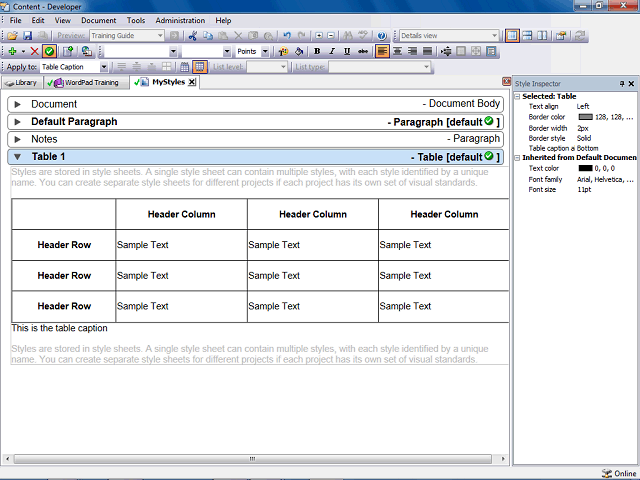
Task: Expand the Notes style row
Action: pos(18,139)
